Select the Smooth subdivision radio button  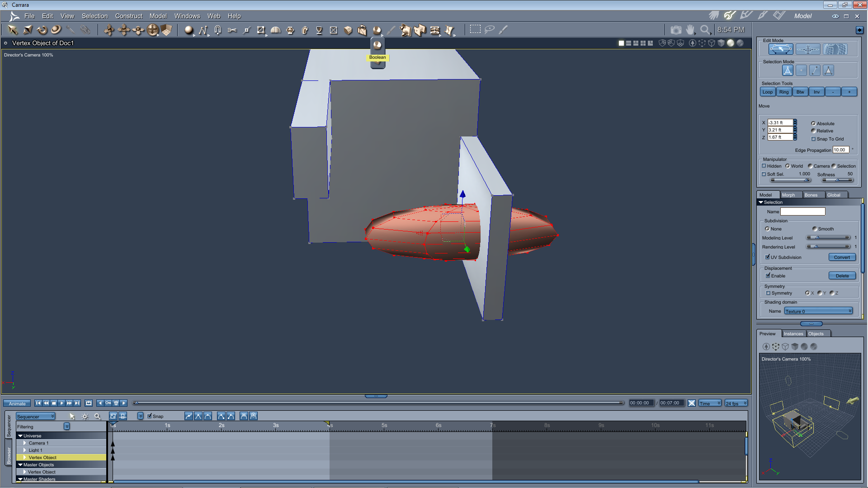815,229
